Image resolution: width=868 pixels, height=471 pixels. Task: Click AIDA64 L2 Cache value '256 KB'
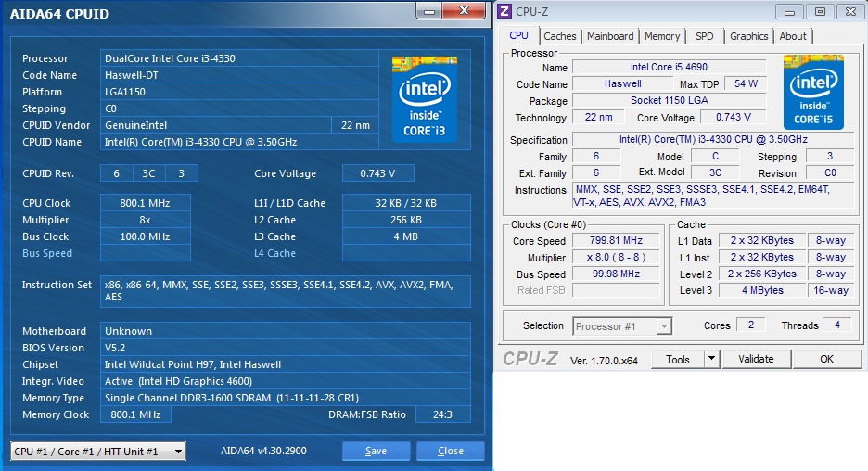(x=406, y=219)
